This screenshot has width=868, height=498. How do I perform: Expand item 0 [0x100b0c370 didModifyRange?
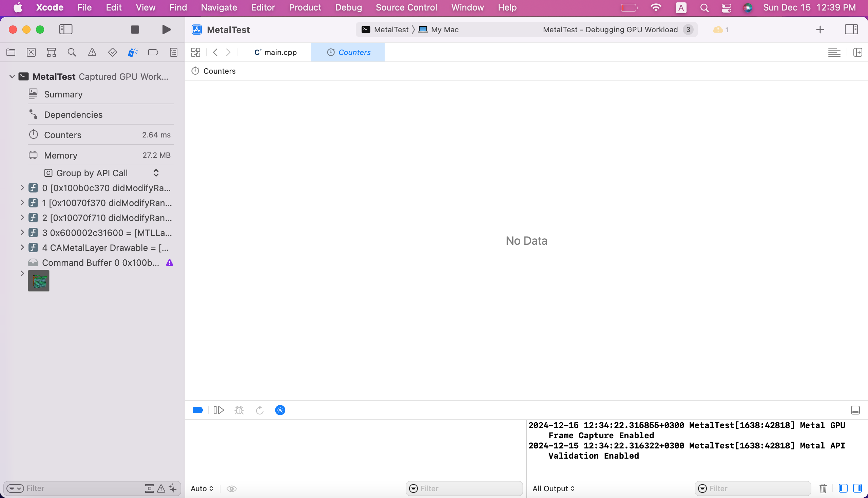[x=22, y=188]
